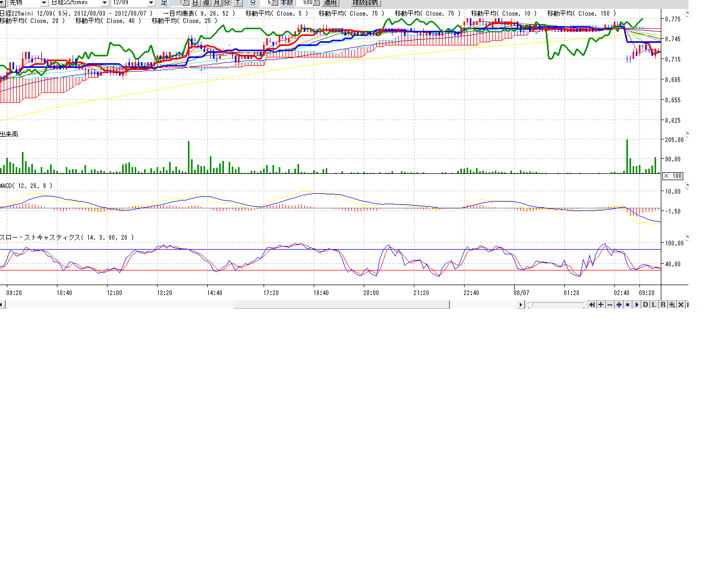Click the jump-to-start blue arrow icon
This screenshot has width=713, height=588.
tap(592, 304)
